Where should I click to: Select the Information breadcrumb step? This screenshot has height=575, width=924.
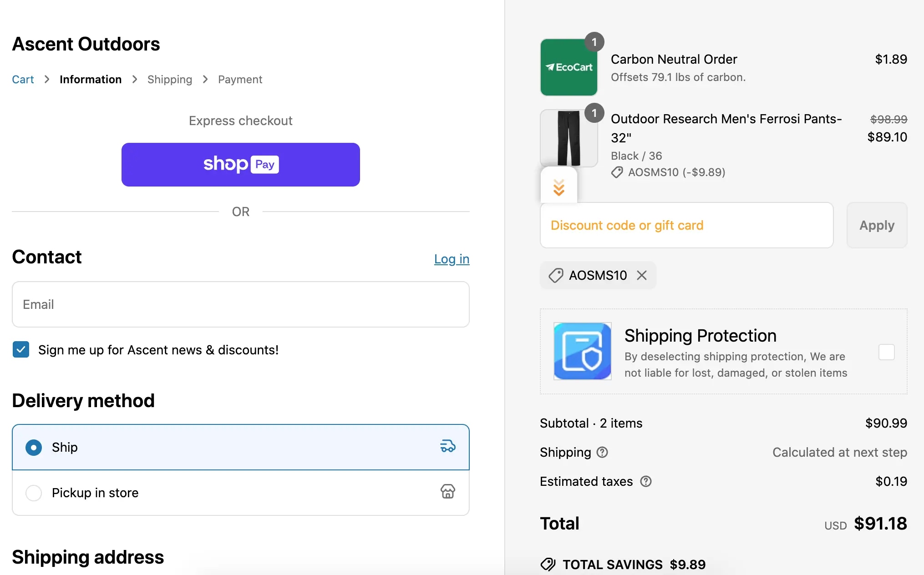pyautogui.click(x=91, y=79)
